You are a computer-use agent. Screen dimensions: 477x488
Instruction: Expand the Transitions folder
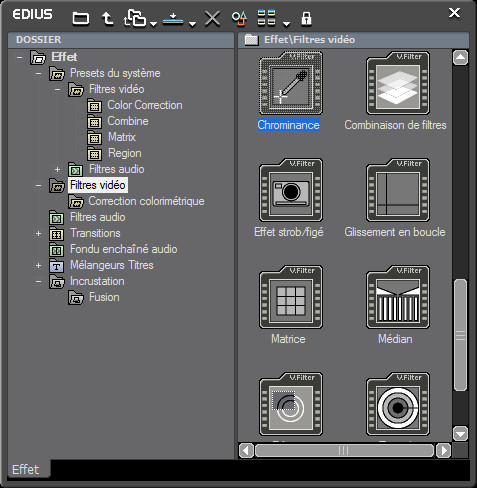pos(39,233)
